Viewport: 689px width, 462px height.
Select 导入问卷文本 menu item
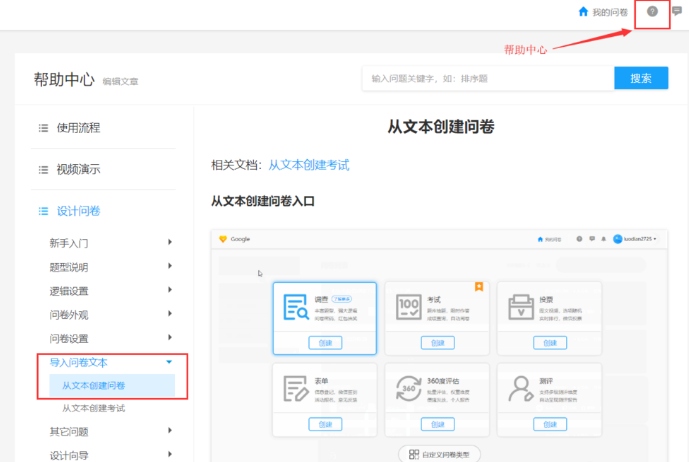(78, 363)
